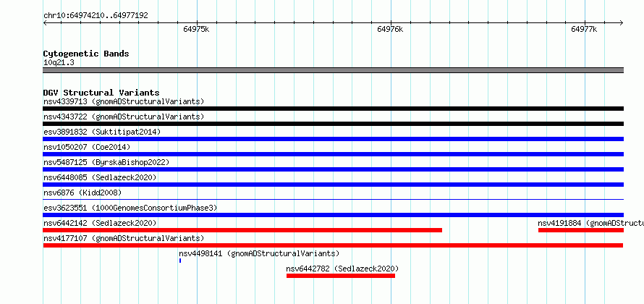Click the blue bar under nsv6448085
The image size is (644, 304).
click(x=333, y=185)
